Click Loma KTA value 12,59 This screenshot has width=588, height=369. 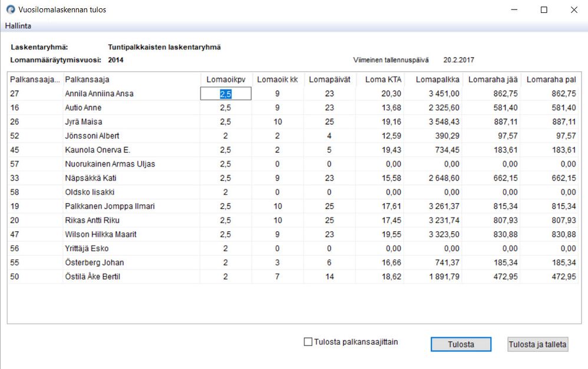click(x=391, y=135)
